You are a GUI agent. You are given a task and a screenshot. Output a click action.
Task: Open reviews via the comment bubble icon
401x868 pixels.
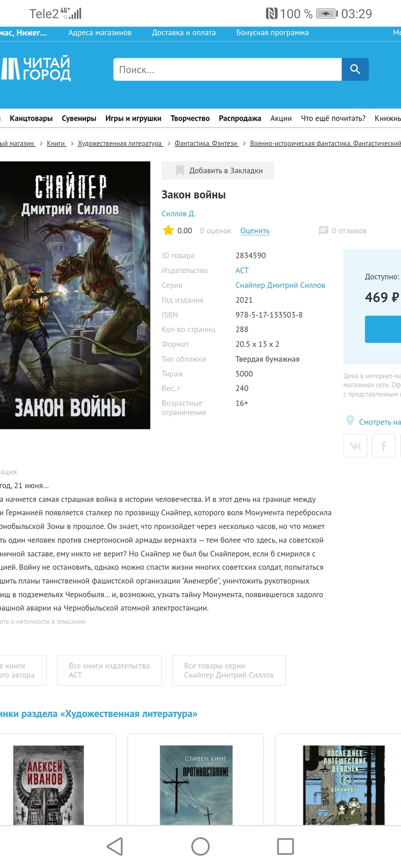coord(323,231)
